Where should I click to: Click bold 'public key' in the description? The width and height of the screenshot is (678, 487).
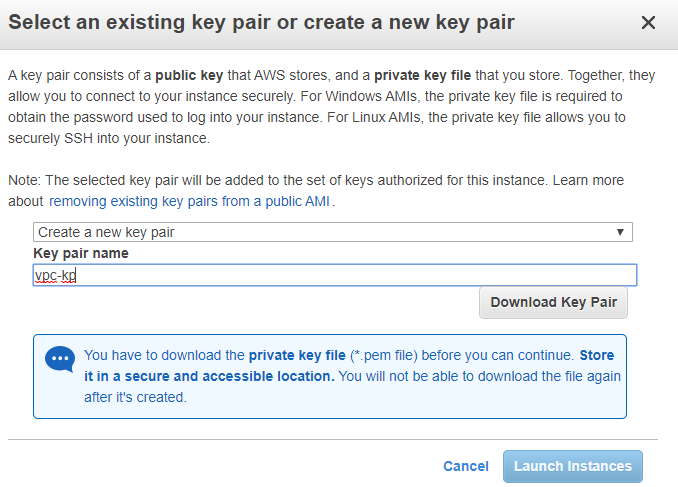coord(187,75)
